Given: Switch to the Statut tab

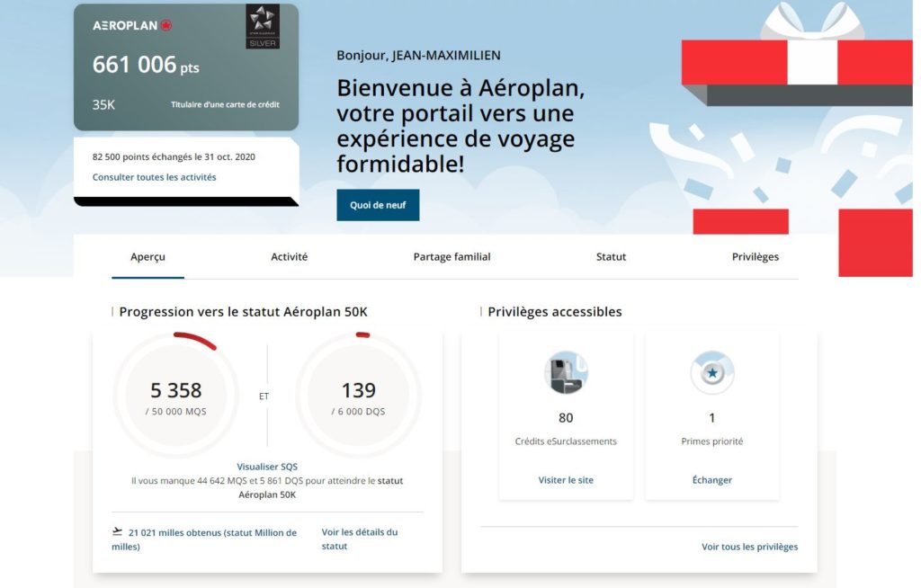Looking at the screenshot, I should 610,257.
